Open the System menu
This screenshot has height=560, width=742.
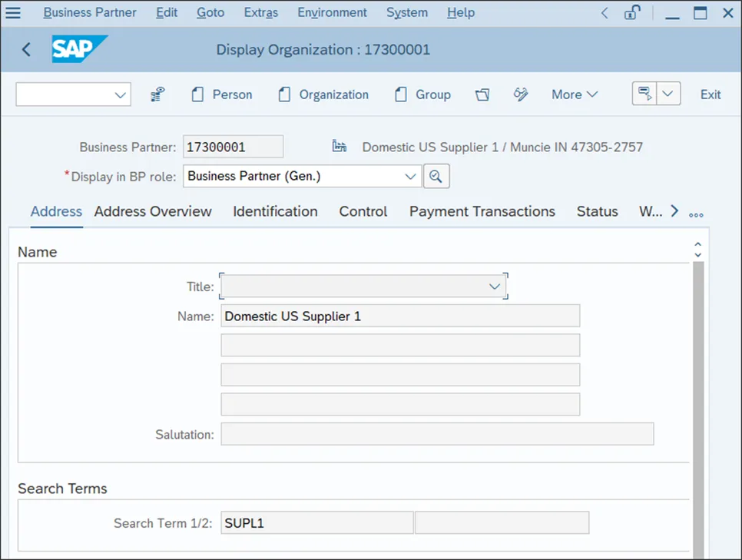coord(407,12)
